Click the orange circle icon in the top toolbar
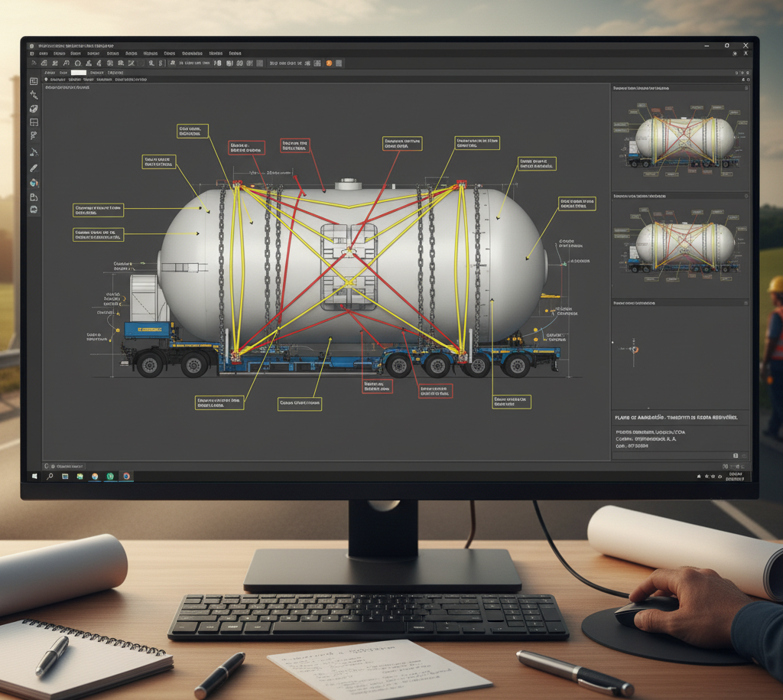Screen dimensions: 783x700 [x=329, y=63]
